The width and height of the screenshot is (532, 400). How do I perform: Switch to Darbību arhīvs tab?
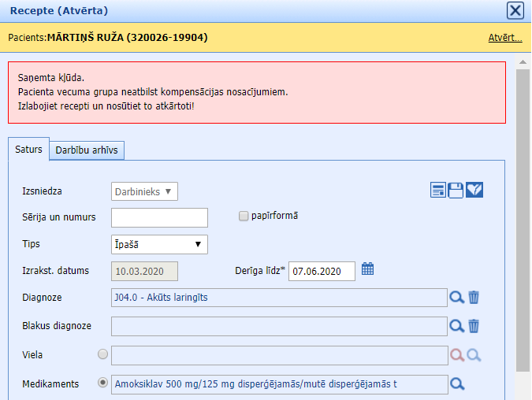point(87,150)
